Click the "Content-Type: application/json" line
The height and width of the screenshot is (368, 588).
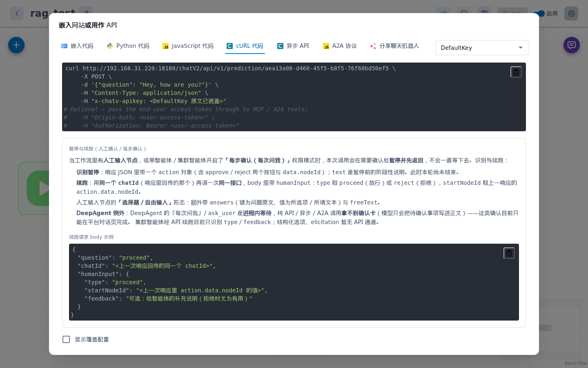145,93
